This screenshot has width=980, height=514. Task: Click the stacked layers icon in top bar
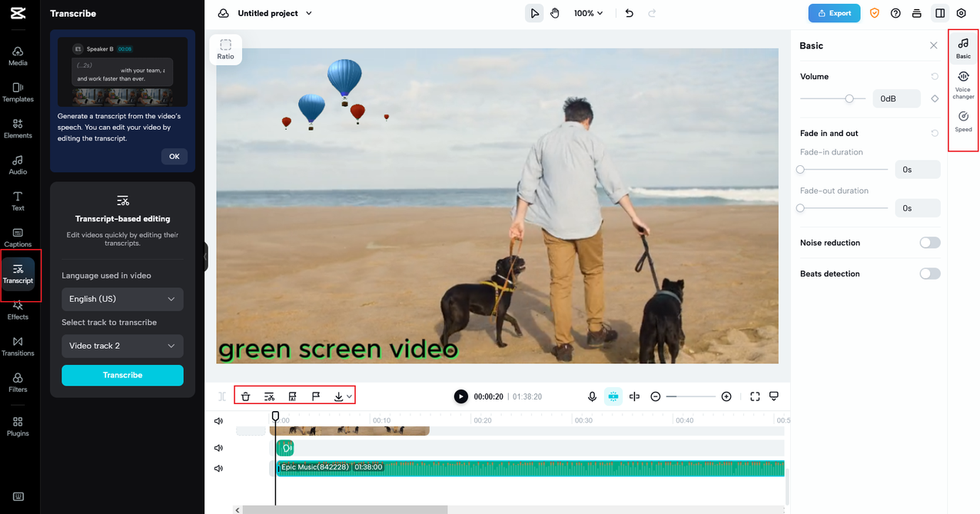point(916,13)
